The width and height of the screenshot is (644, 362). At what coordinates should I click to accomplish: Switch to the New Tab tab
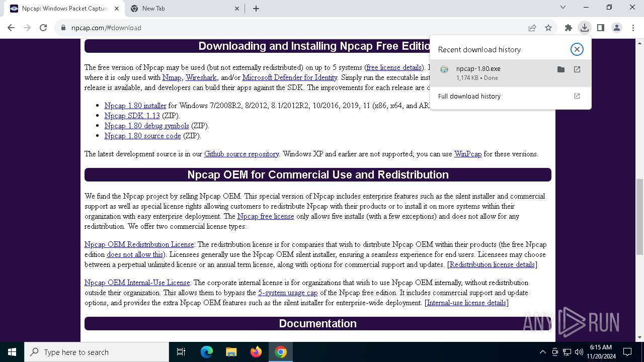point(185,9)
